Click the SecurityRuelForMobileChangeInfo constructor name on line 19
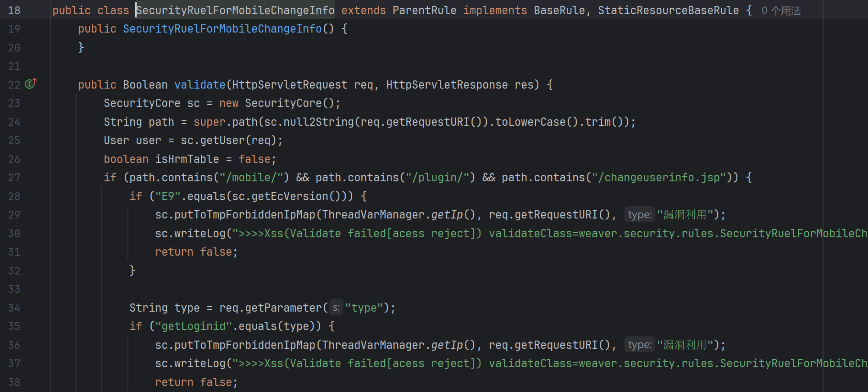This screenshot has height=392, width=868. pos(222,29)
